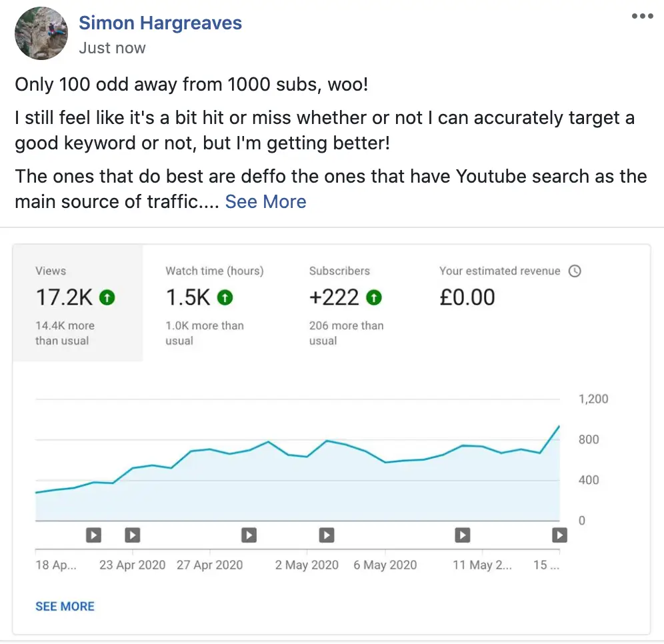The width and height of the screenshot is (664, 644).
Task: Click video marker above 11 May date
Action: point(462,535)
